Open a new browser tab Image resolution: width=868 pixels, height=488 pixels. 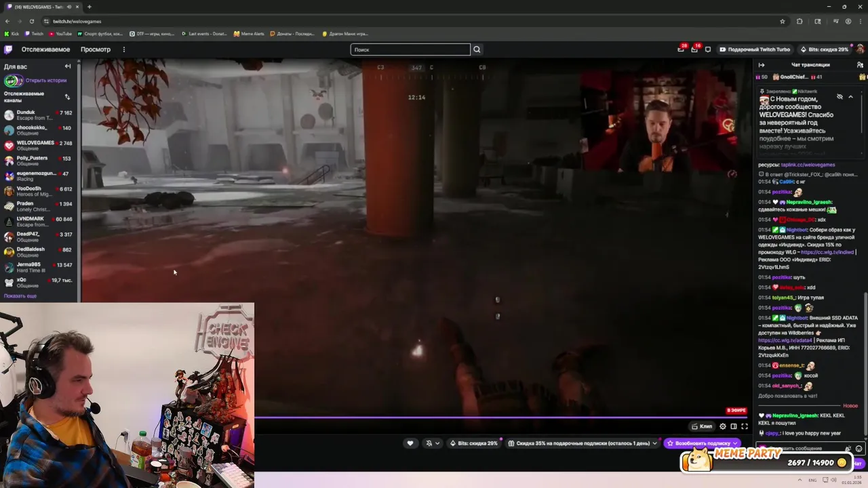tap(89, 7)
